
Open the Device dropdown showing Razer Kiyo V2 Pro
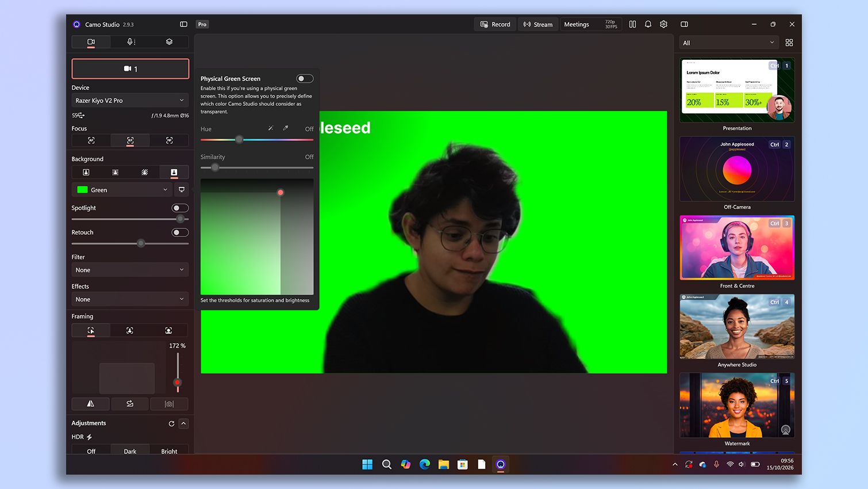[130, 100]
